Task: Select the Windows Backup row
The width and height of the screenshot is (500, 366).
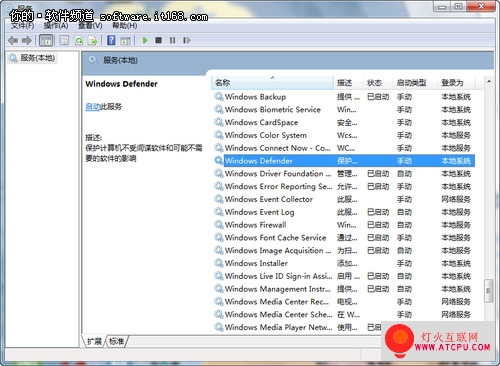Action: 344,97
